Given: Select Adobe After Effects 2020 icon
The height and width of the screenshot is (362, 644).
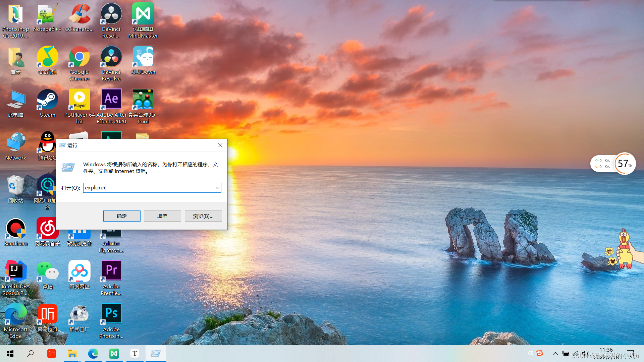Looking at the screenshot, I should [x=111, y=100].
